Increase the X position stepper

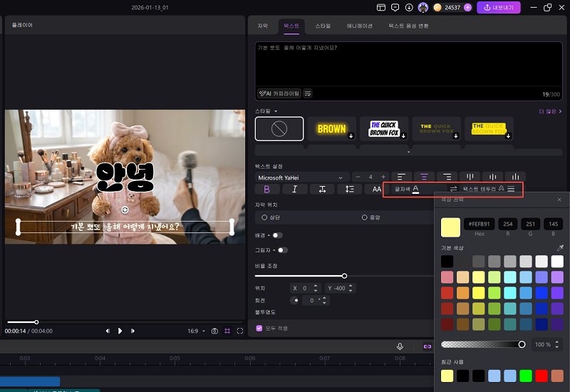coord(316,286)
